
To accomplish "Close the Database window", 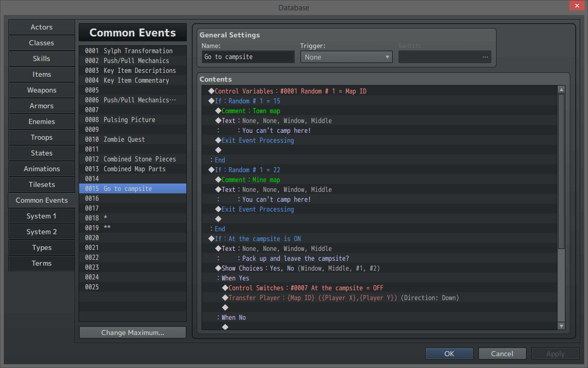I will click(x=576, y=6).
